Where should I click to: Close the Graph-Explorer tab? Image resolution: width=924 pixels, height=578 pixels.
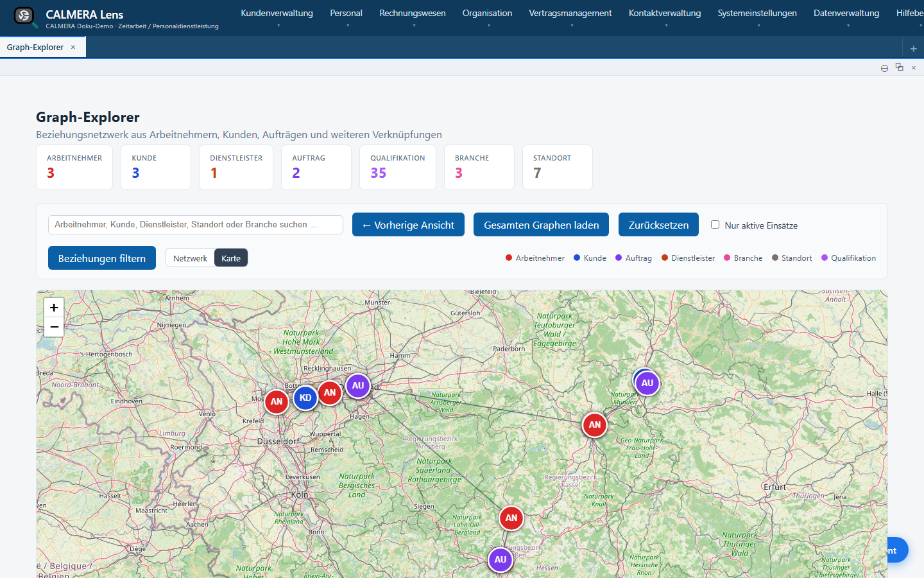tap(73, 48)
